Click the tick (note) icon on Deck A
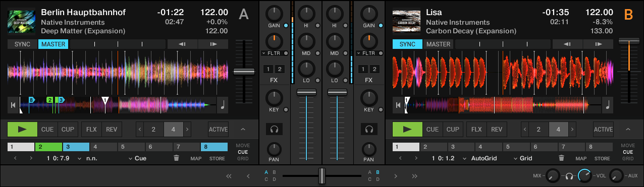Viewport: 644px width, 187px height. tap(223, 105)
